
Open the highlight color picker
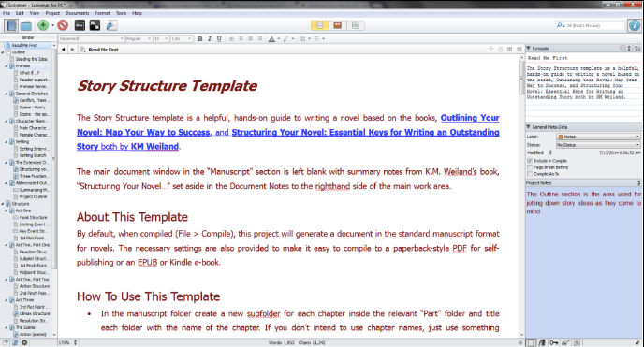pos(285,38)
